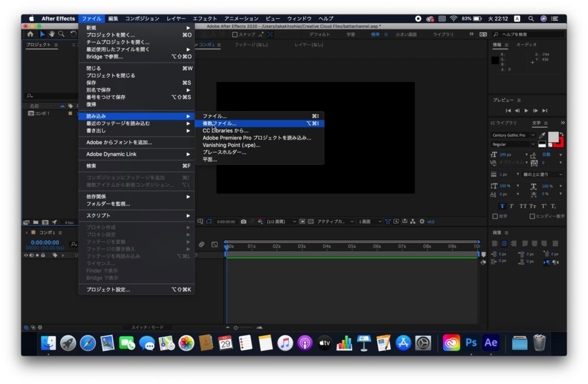Go to the Home screen icon
Viewport: 588px width, 384px height.
(x=30, y=34)
